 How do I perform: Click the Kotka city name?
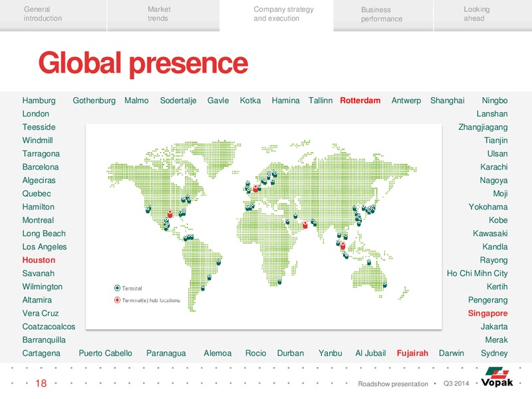pos(250,100)
